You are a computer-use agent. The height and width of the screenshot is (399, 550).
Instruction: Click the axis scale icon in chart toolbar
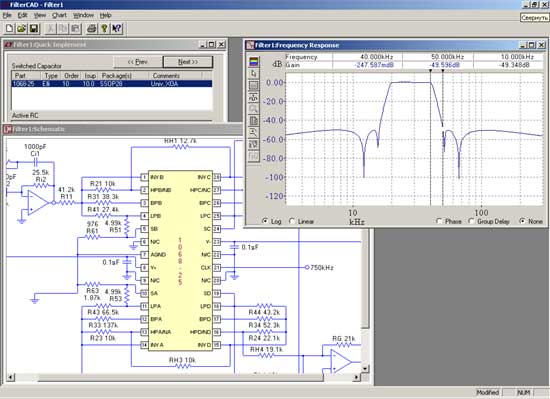254,144
